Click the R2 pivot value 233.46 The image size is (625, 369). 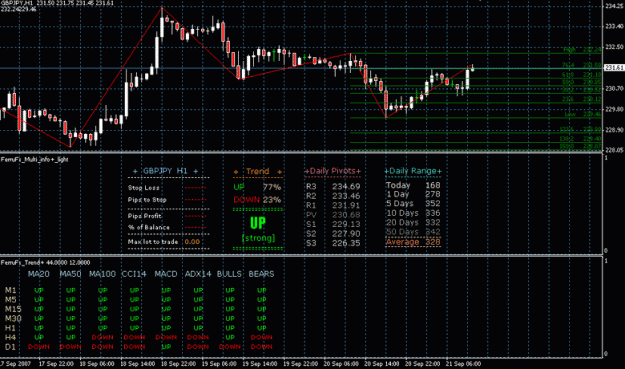tap(346, 196)
